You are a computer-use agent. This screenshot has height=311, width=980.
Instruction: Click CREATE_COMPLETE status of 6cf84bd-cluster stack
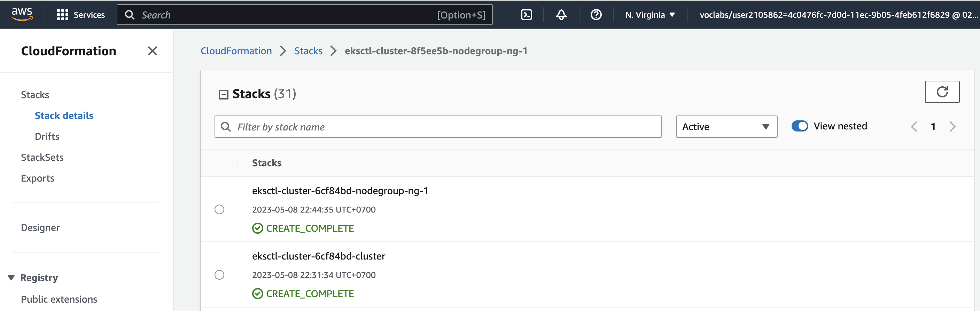(303, 294)
